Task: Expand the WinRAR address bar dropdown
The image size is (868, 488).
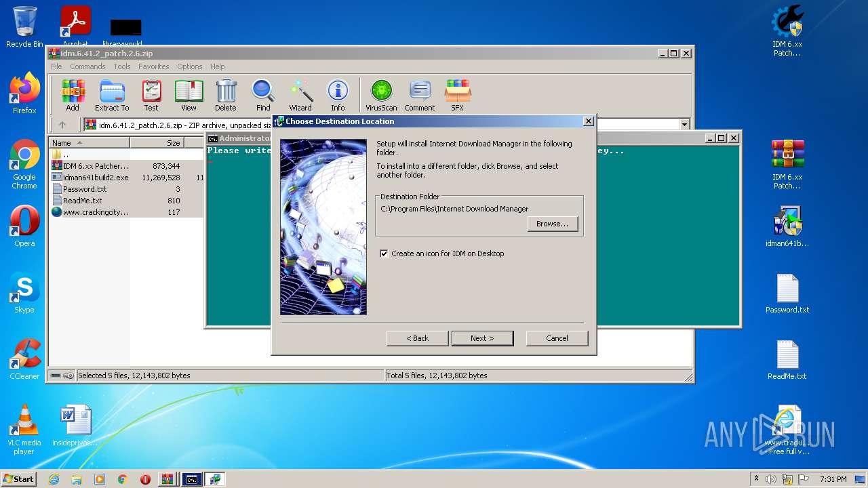Action: pyautogui.click(x=684, y=125)
